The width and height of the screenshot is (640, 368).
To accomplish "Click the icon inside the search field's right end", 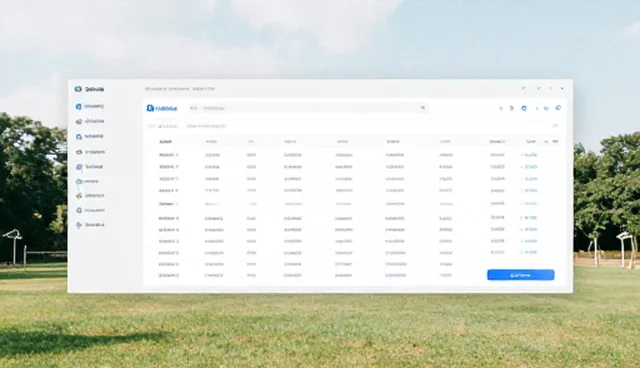I will coord(422,108).
